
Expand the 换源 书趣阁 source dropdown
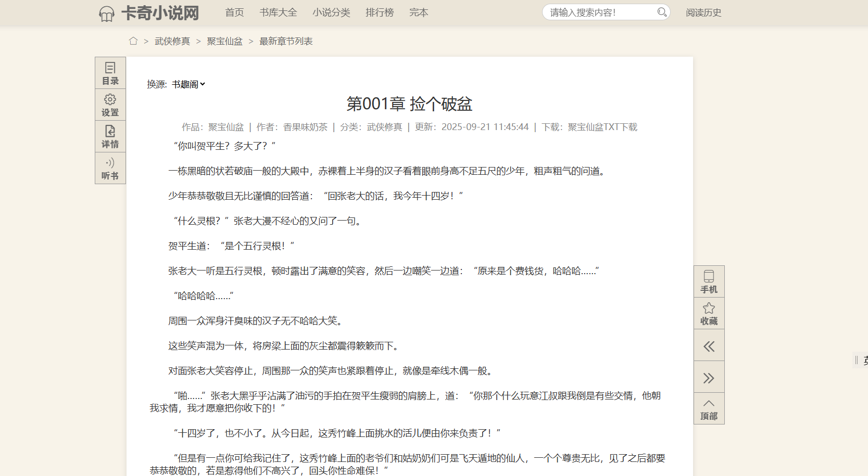(x=188, y=84)
